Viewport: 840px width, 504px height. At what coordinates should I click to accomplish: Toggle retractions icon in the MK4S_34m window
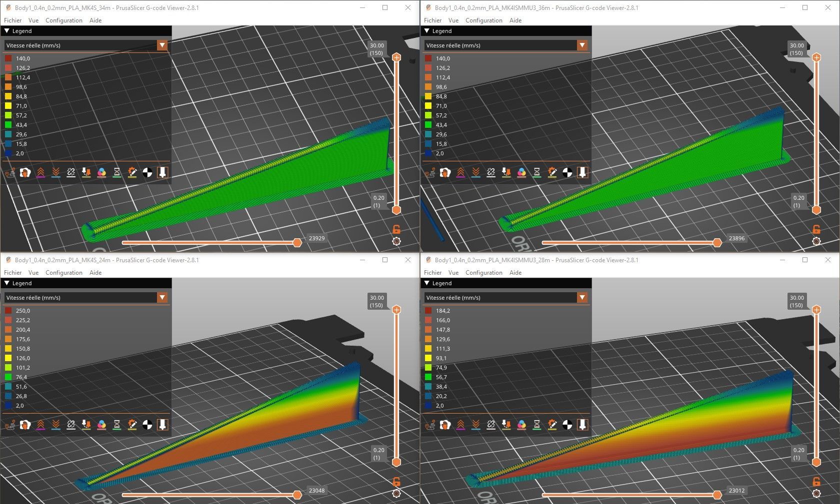click(40, 173)
